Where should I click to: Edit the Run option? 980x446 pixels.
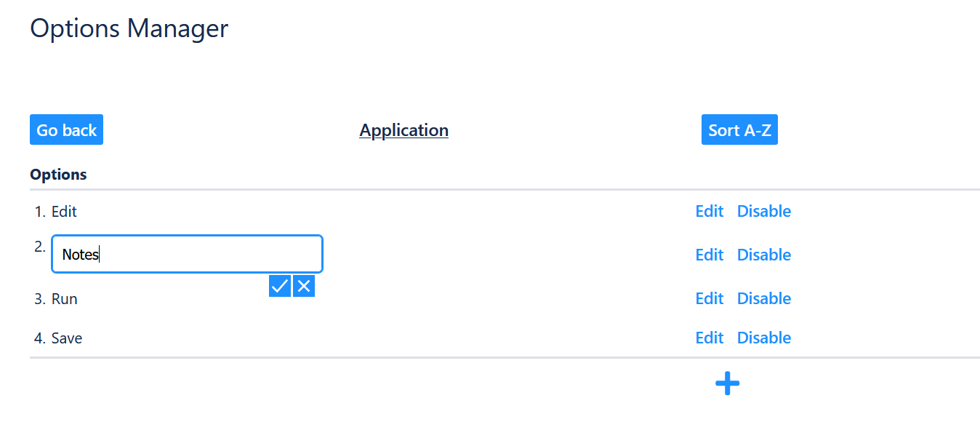(x=709, y=299)
